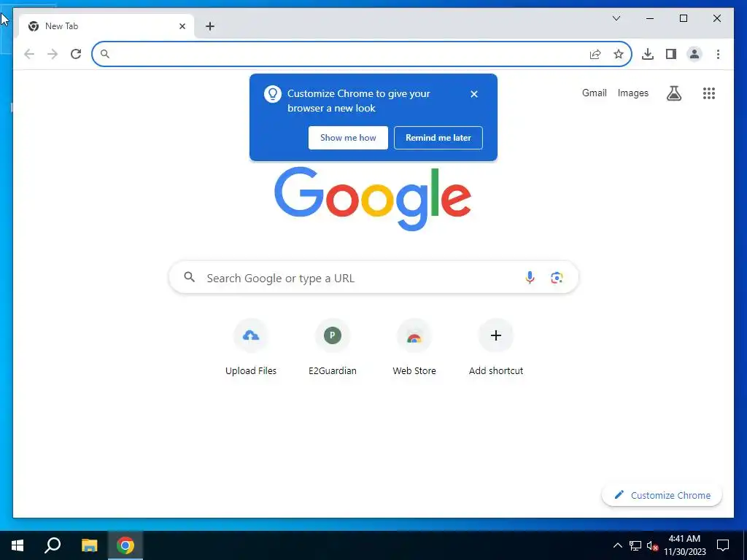Viewport: 747px width, 560px height.
Task: Open Web Store shortcut
Action: pyautogui.click(x=414, y=348)
